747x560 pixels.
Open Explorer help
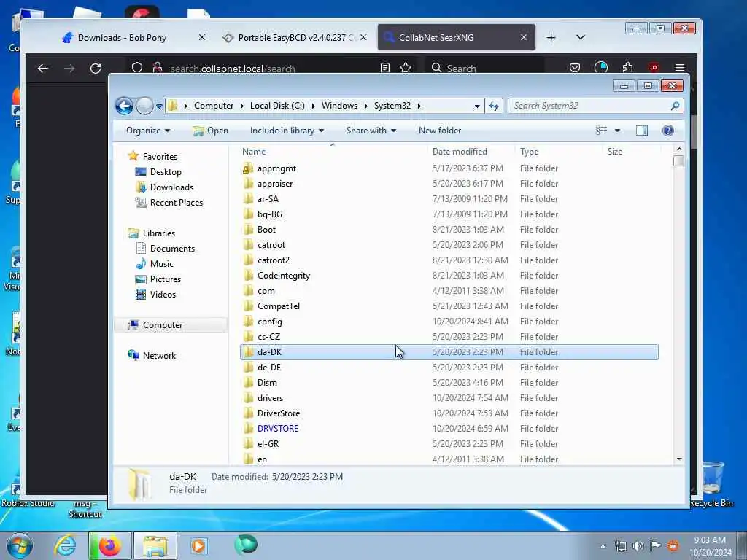[668, 131]
